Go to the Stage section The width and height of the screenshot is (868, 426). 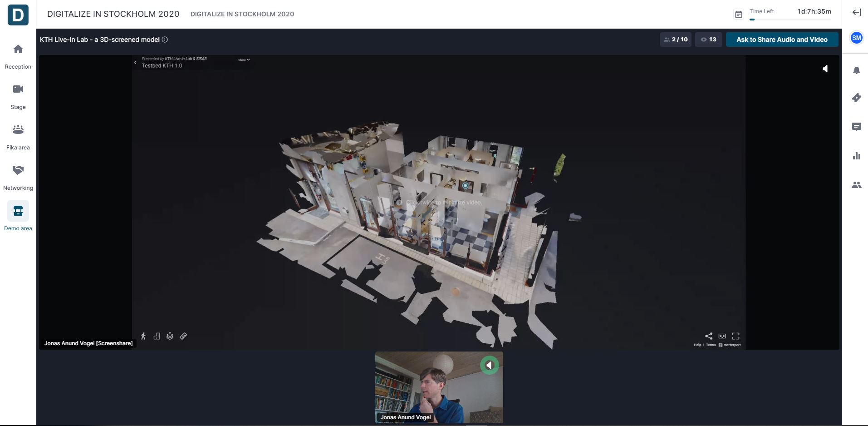coord(18,96)
